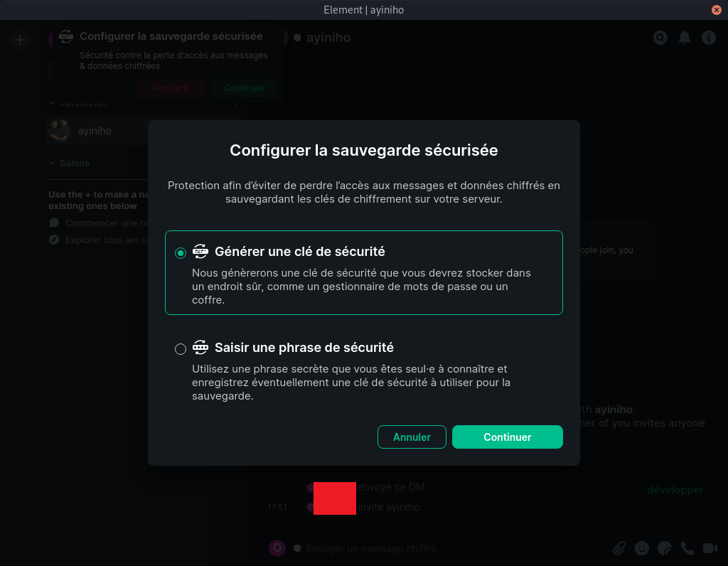Click Continuer in the backup dialog
Image resolution: width=728 pixels, height=566 pixels.
click(508, 437)
